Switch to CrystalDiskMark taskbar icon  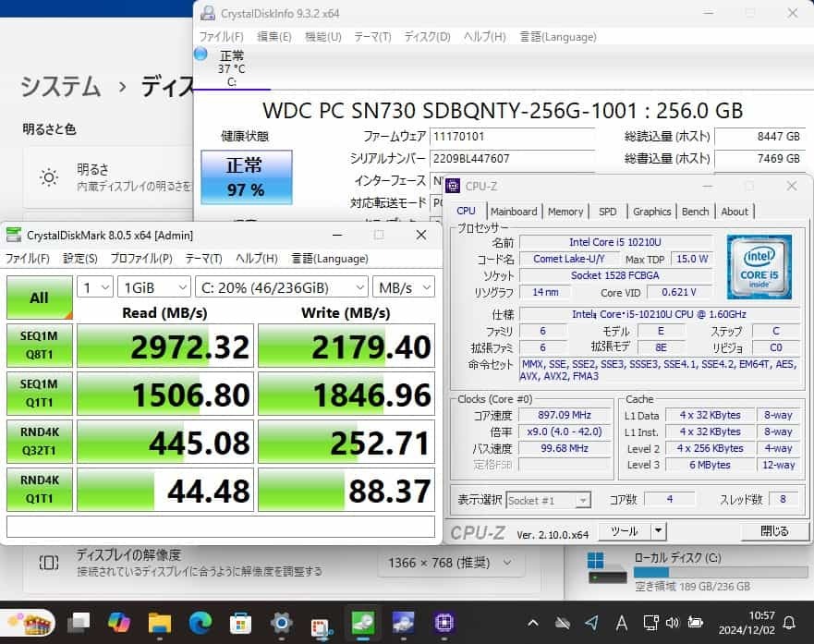[363, 622]
